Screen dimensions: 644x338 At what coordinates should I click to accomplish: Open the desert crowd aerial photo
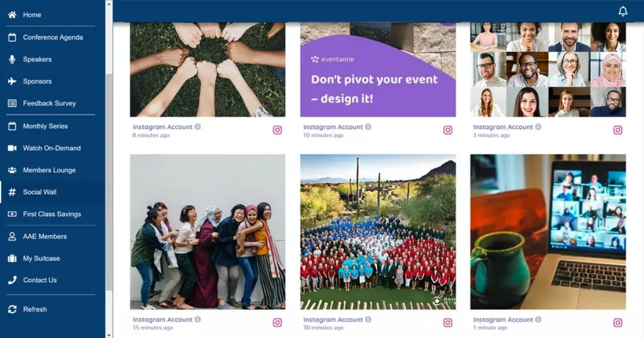click(378, 232)
